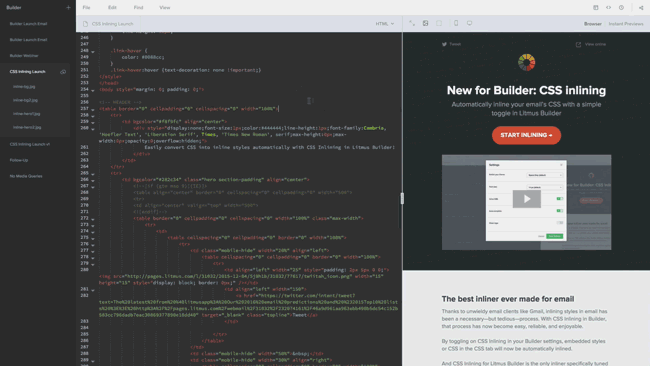The image size is (650, 366).
Task: Open No Media Queries project in sidebar
Action: point(26,176)
